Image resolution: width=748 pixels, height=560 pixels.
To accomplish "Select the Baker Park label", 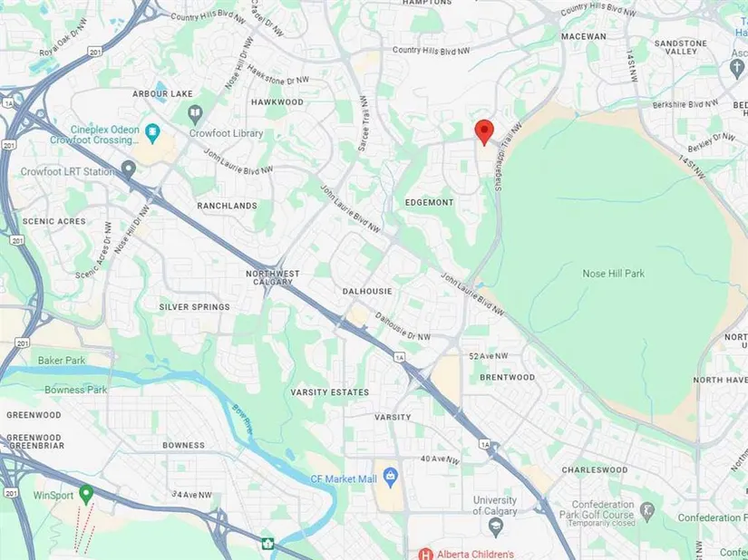I will (x=62, y=361).
